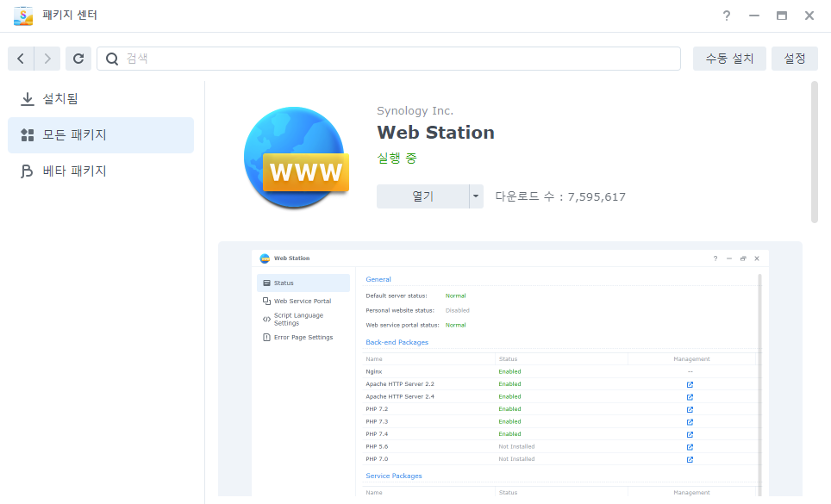Click the Package Center app icon
The height and width of the screenshot is (504, 831).
click(x=22, y=16)
